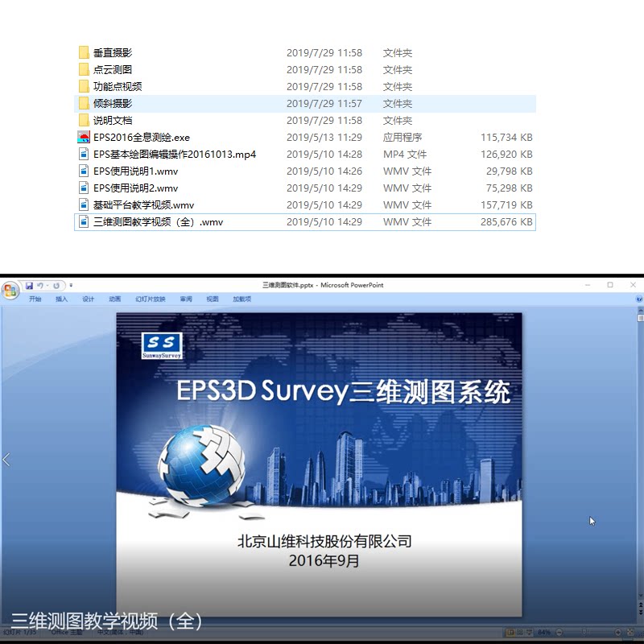644x644 pixels.
Task: Click the vertical scrollbar thumb in PowerPoint
Action: point(641,318)
